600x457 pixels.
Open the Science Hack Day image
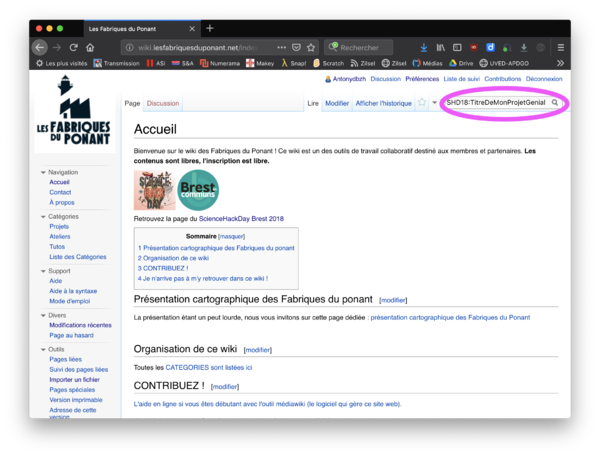(153, 191)
